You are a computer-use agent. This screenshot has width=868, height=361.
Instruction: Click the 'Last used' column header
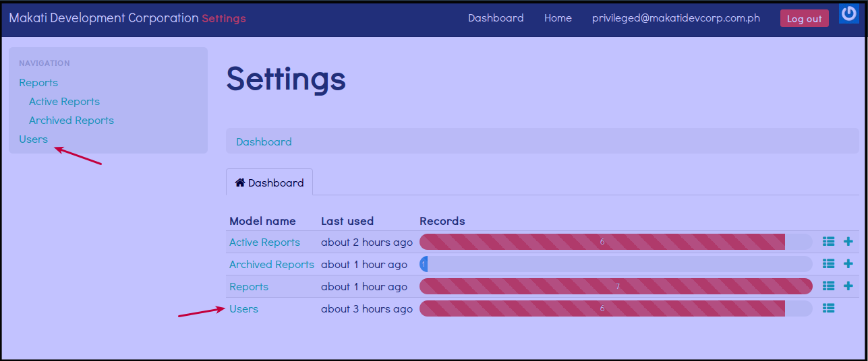click(x=347, y=221)
